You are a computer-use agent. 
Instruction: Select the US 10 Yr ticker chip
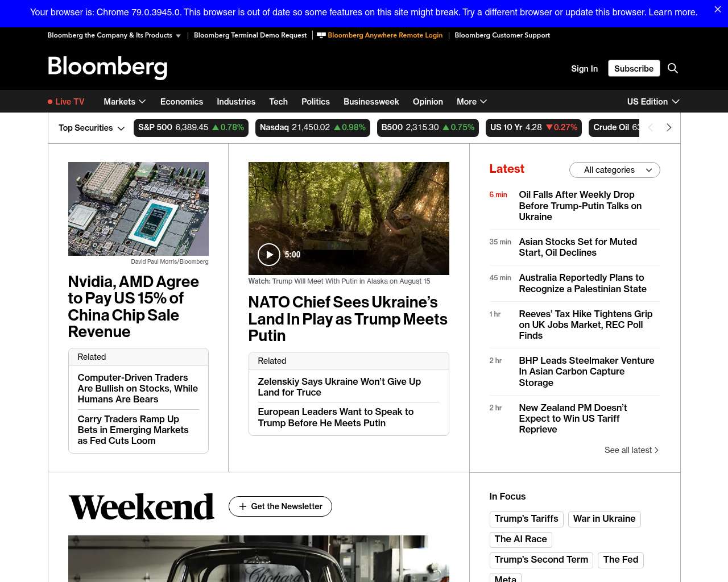click(534, 127)
